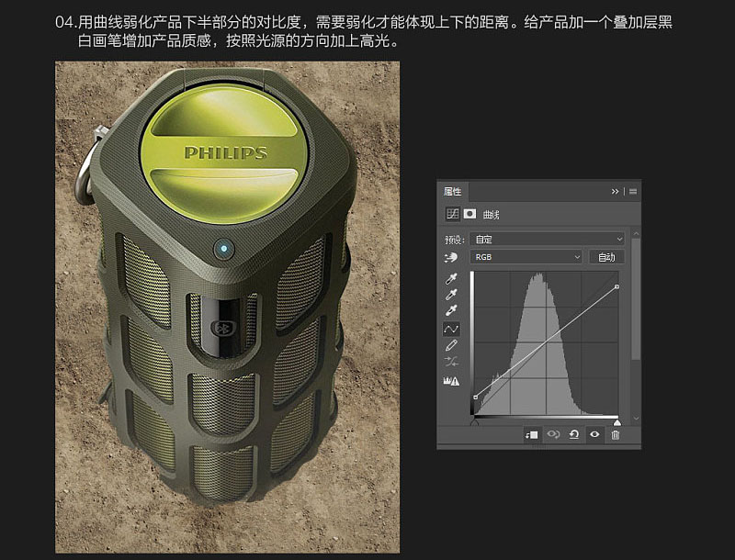
Task: Select the pencil draw curve tool
Action: click(451, 346)
